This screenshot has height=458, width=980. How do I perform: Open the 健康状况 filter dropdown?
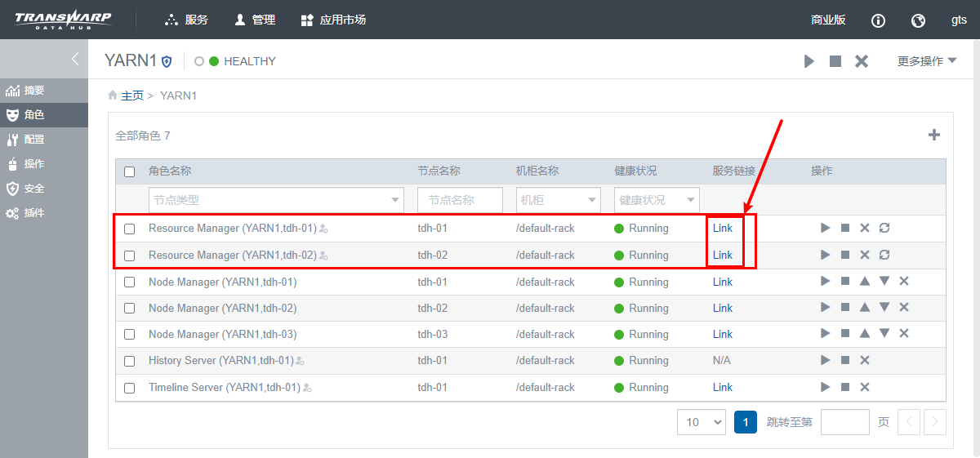point(657,200)
